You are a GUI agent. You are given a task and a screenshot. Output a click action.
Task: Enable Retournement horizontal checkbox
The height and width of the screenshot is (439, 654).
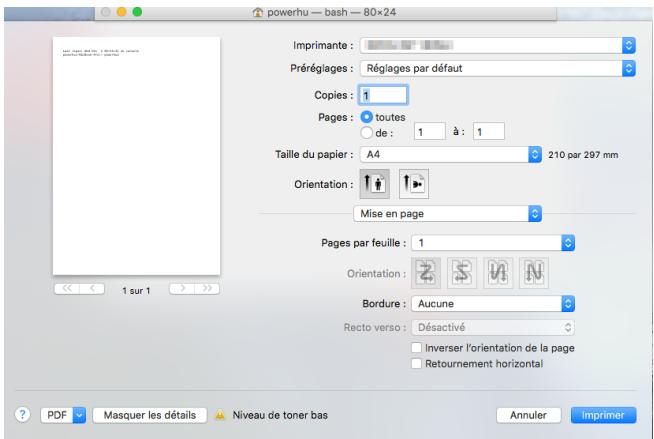click(416, 364)
